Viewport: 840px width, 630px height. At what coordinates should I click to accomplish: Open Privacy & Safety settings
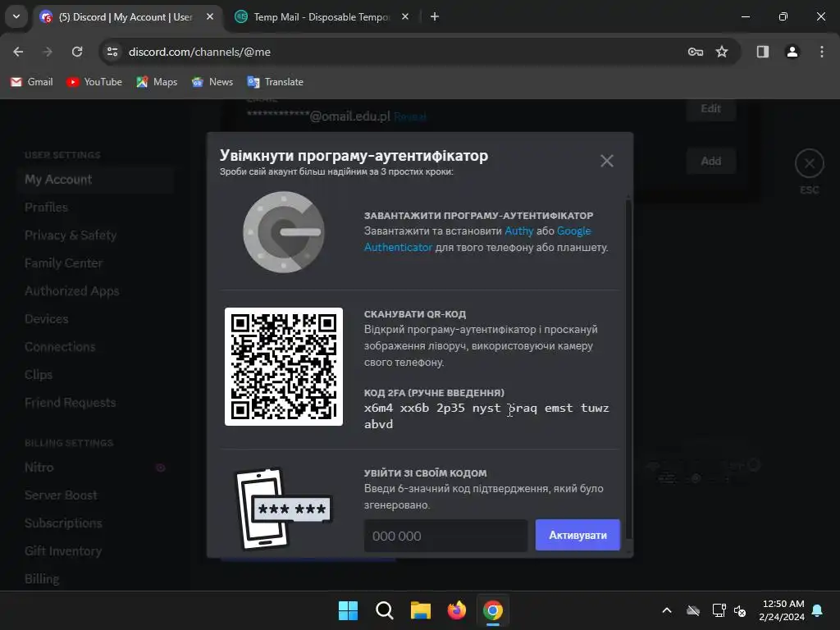97,235
